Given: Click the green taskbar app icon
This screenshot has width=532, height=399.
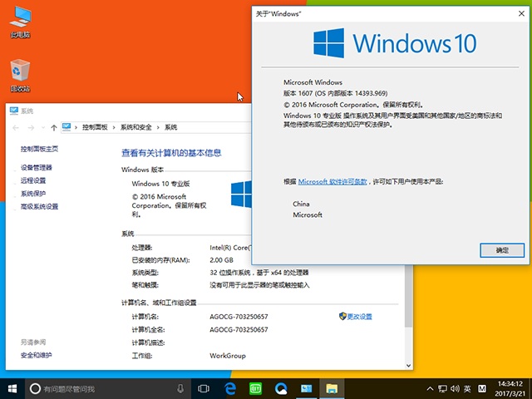Looking at the screenshot, I should (x=255, y=388).
